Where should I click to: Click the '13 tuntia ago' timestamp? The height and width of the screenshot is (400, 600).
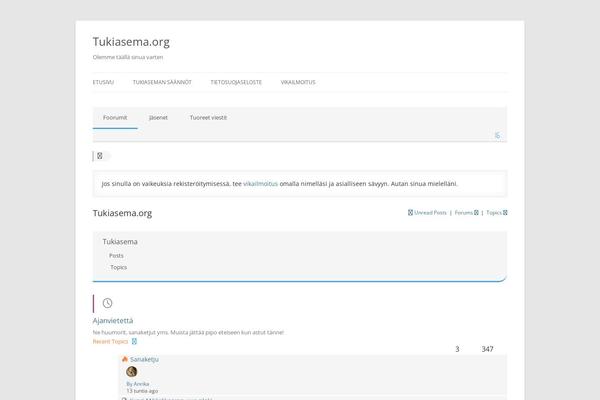click(x=142, y=391)
